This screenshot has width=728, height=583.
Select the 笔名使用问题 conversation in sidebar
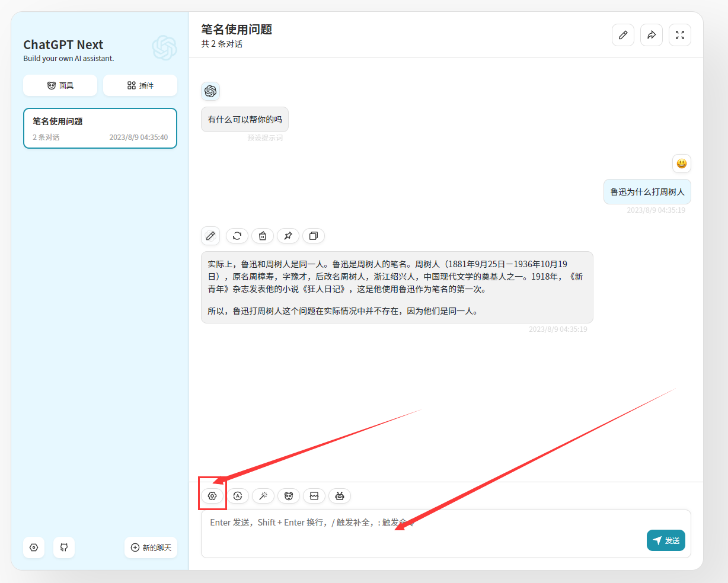point(100,128)
